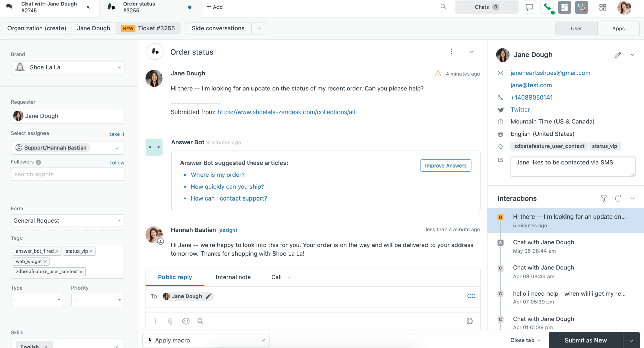Expand the Priority dropdown

98,300
